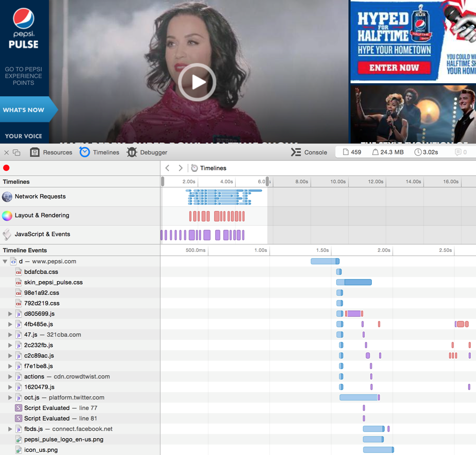Image resolution: width=476 pixels, height=455 pixels.
Task: Open the concert performers thumbnail
Action: [x=413, y=114]
